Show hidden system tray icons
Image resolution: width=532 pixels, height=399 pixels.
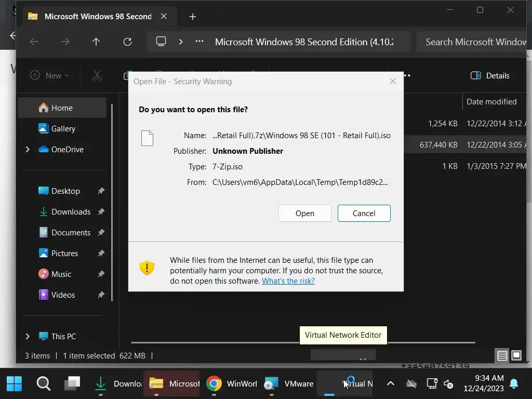[391, 384]
